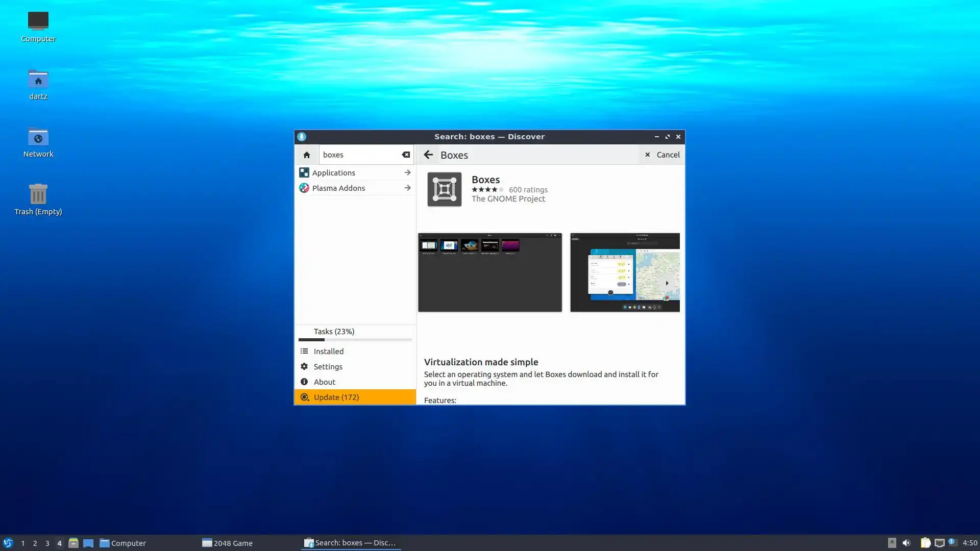The image size is (980, 551).
Task: Open Update (172) section
Action: (x=336, y=397)
